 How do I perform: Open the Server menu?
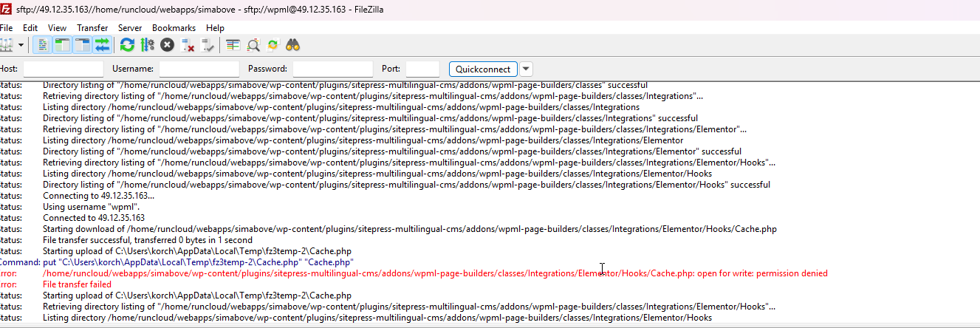pyautogui.click(x=130, y=28)
